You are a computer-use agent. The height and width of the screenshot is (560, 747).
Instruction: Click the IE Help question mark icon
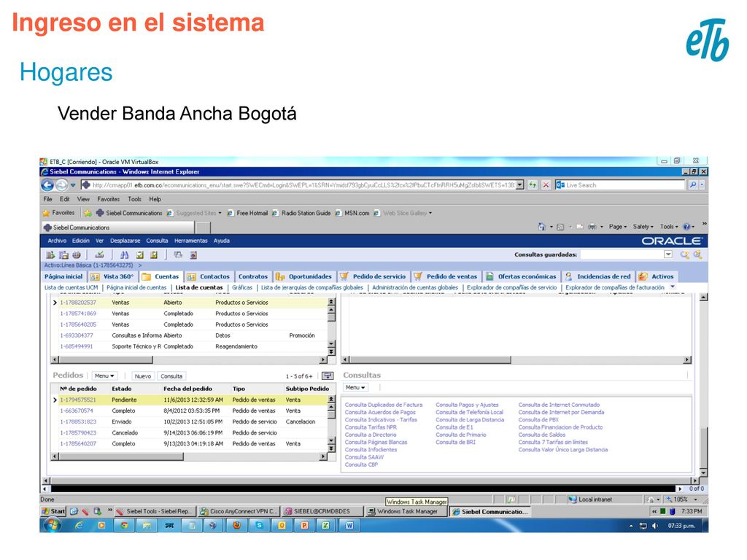[x=686, y=227]
